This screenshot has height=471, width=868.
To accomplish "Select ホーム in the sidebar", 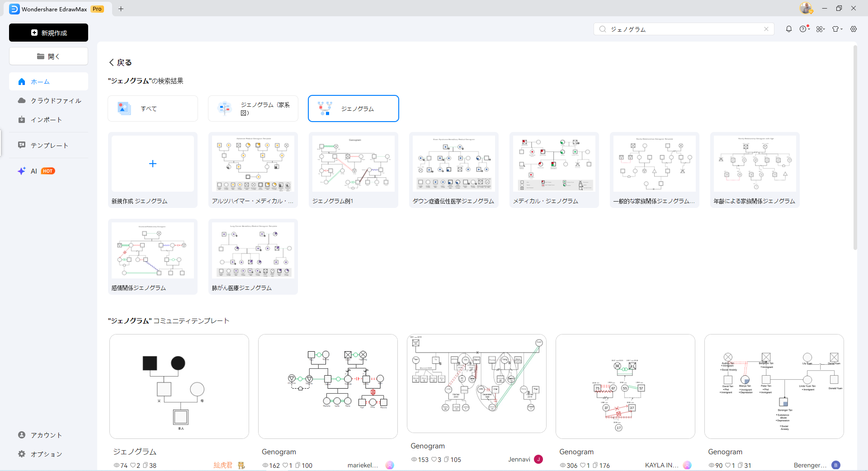I will point(48,82).
